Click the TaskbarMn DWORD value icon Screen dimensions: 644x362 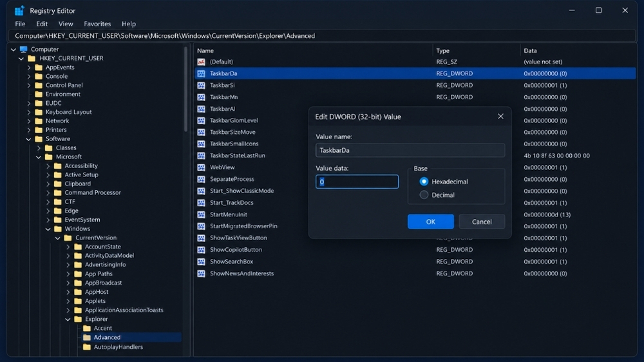[x=201, y=97]
